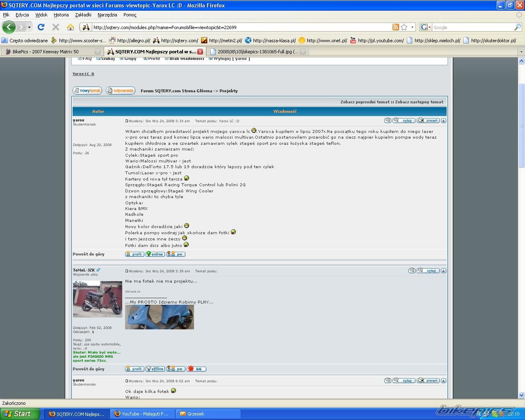
Task: Click ToMeL-JZK's scooter avatar thumbnail
Action: 98,299
